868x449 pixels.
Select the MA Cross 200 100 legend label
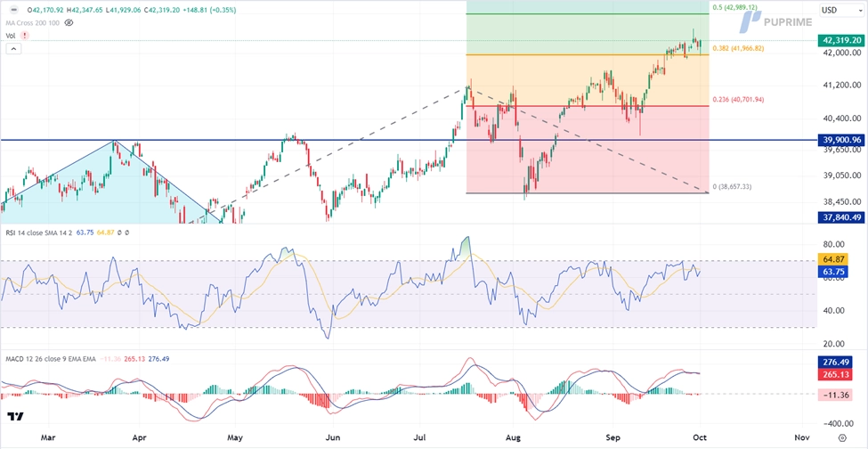click(33, 22)
